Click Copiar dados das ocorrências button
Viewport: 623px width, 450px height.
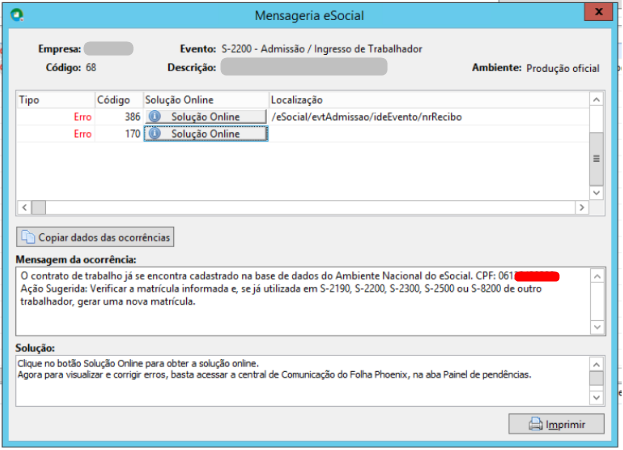click(x=95, y=237)
